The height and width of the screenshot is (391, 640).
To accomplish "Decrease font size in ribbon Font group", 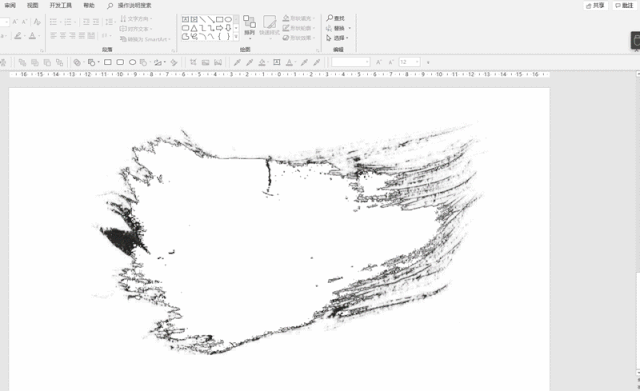I will (x=24, y=22).
